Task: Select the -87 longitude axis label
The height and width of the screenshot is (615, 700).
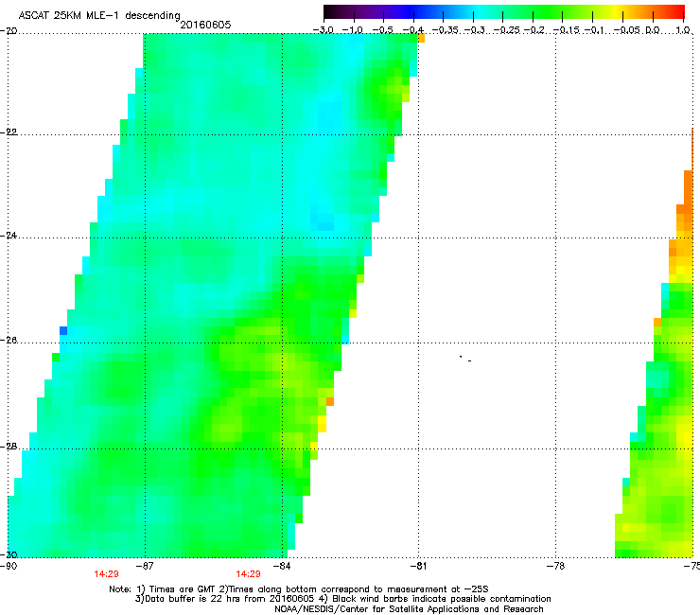Action: point(144,566)
